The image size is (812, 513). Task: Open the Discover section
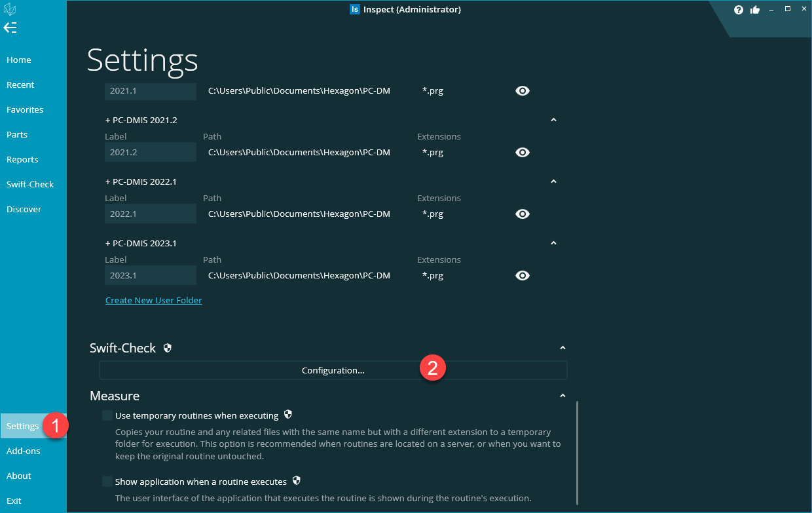(x=24, y=209)
